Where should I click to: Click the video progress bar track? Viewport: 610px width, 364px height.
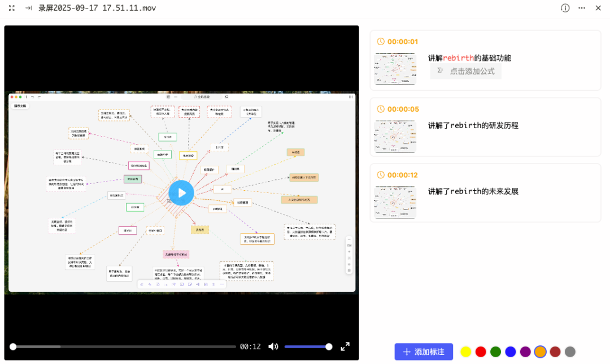(x=124, y=347)
